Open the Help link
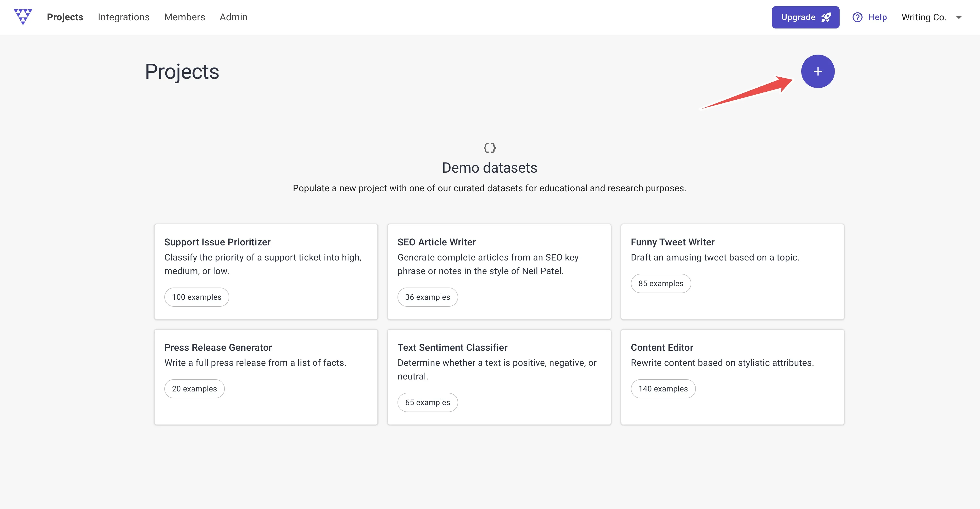The width and height of the screenshot is (980, 509). 870,17
